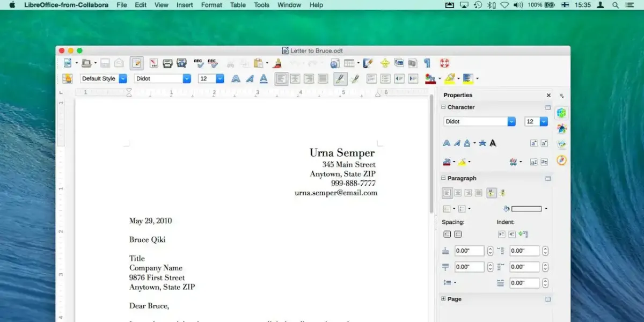Open Spotlight search in menu bar
Viewport: 644px width, 322px height.
pyautogui.click(x=615, y=5)
